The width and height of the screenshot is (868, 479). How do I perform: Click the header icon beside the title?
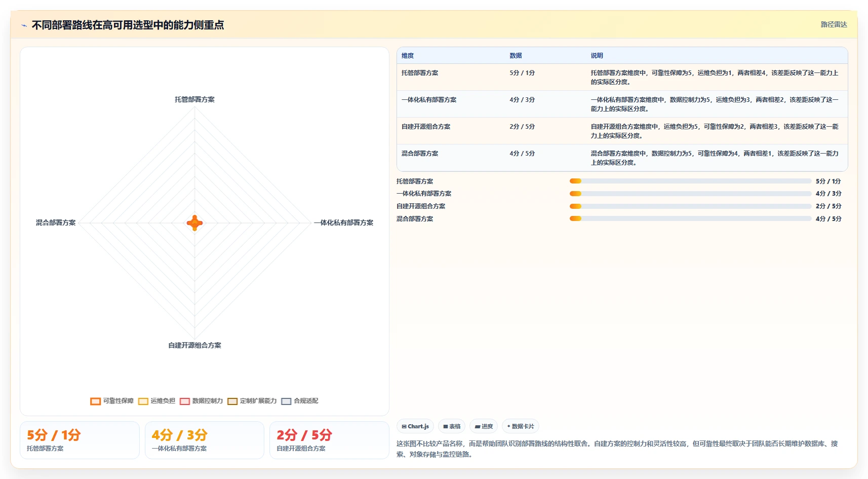pos(24,25)
